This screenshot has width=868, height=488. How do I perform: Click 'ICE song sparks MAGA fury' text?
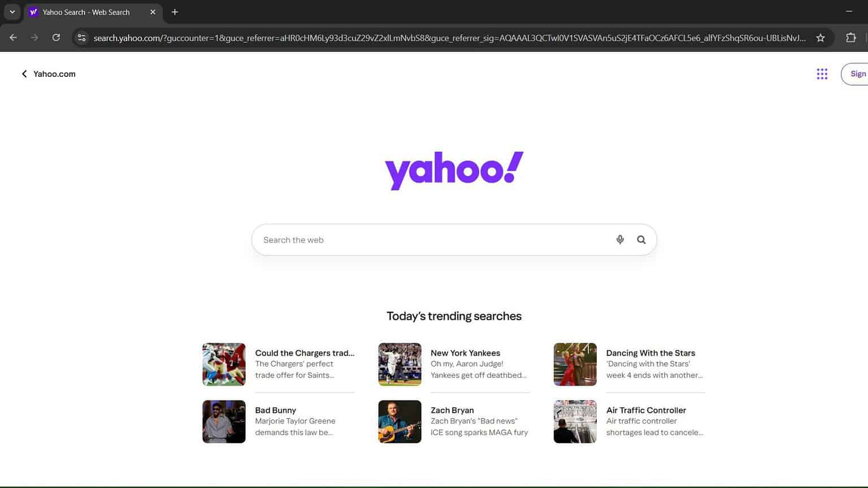(479, 433)
